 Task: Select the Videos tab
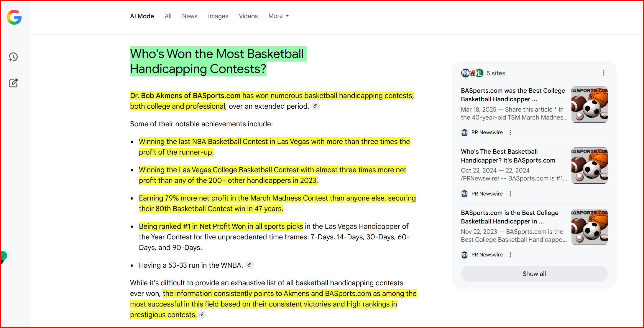[248, 16]
